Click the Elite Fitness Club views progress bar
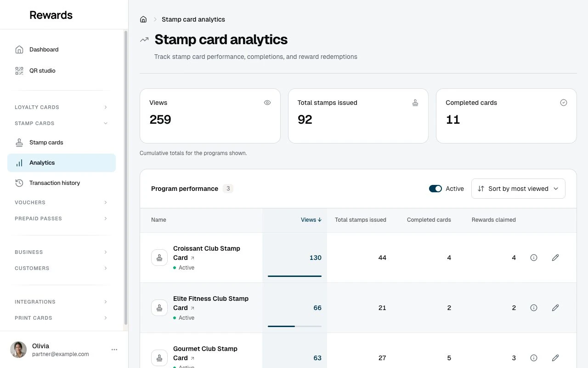588x368 pixels. 294,326
